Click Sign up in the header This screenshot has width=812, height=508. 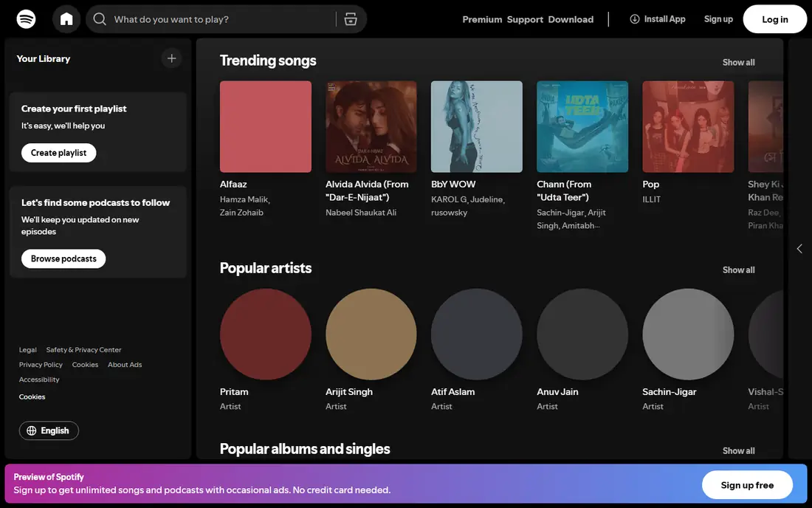coord(718,19)
